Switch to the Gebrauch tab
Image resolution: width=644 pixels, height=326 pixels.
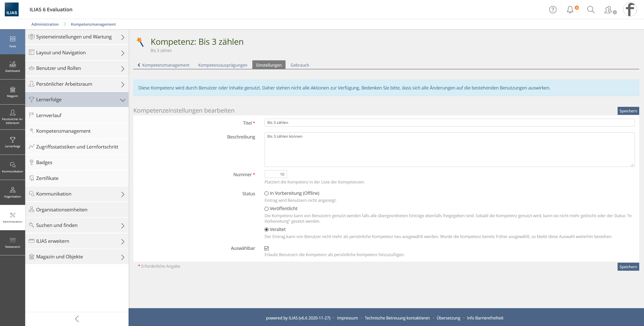pyautogui.click(x=300, y=65)
